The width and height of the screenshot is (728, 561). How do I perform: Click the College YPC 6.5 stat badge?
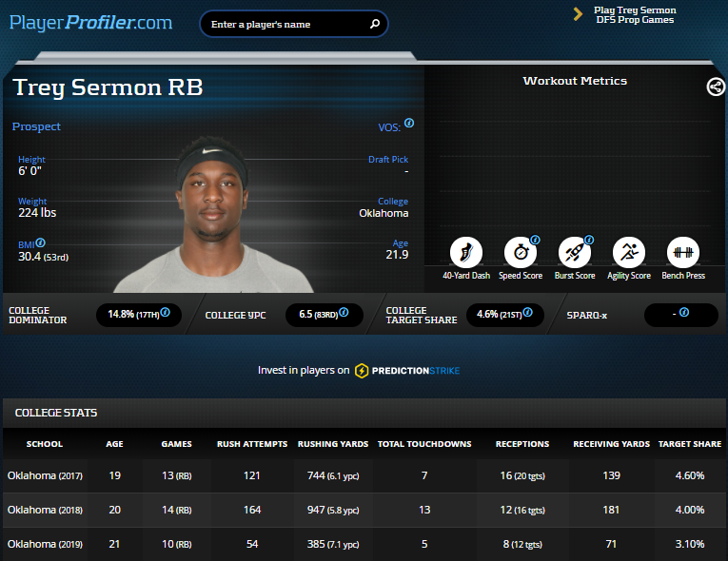pos(324,315)
